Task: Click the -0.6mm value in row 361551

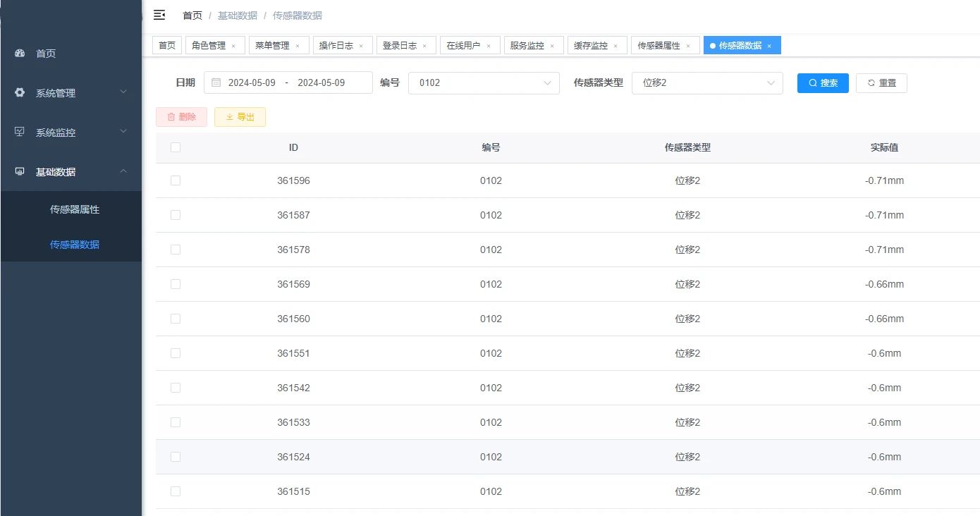Action: pyautogui.click(x=884, y=353)
